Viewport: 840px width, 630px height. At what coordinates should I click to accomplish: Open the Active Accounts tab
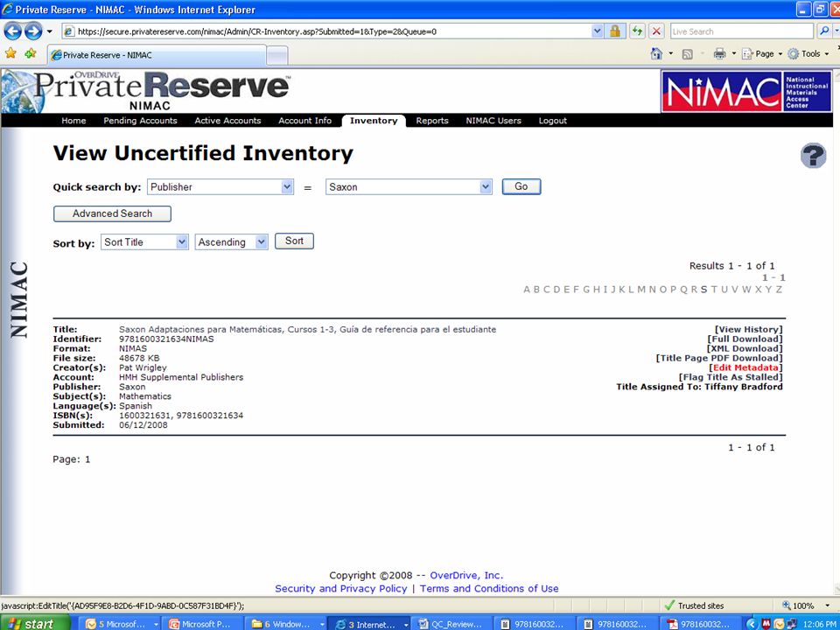point(227,121)
